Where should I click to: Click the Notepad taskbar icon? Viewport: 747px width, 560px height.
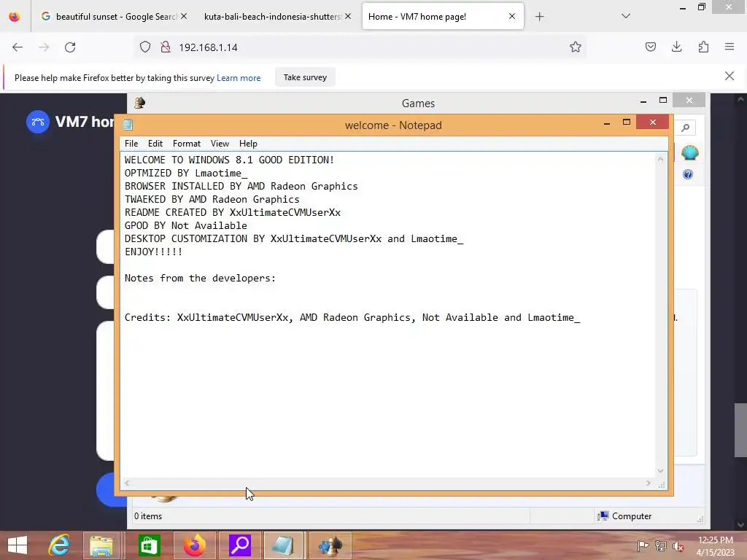click(284, 545)
